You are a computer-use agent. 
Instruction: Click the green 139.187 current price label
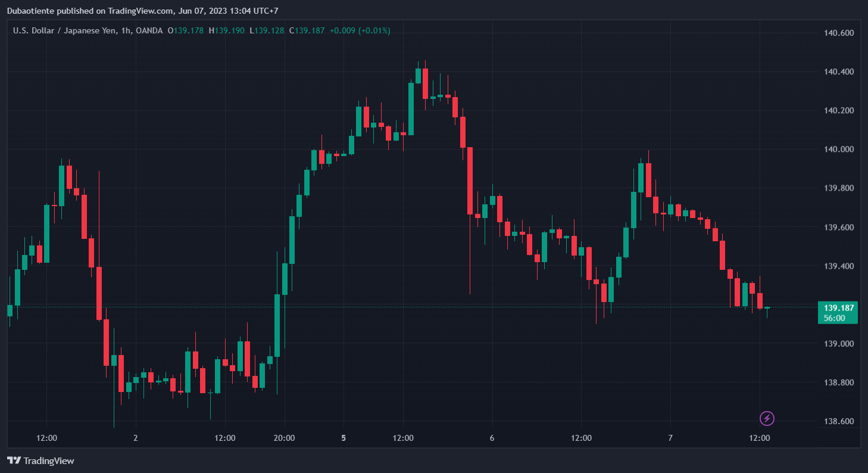point(839,308)
